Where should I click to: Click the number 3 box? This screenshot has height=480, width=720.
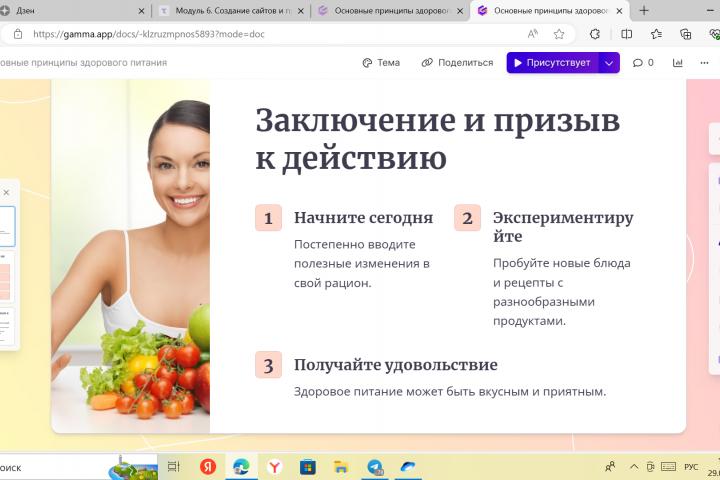tap(268, 365)
